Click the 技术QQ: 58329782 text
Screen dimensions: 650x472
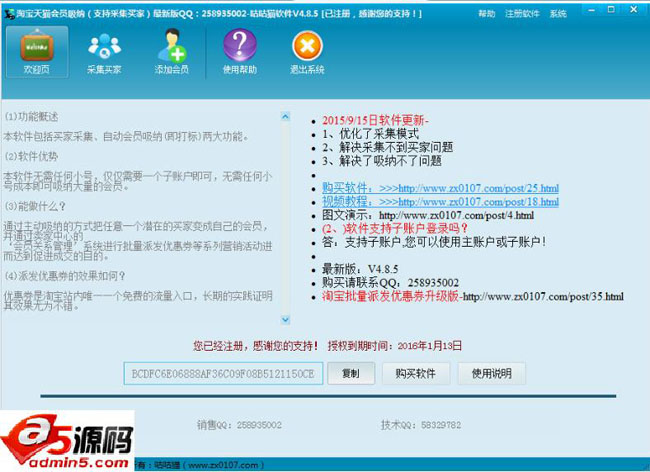point(421,425)
